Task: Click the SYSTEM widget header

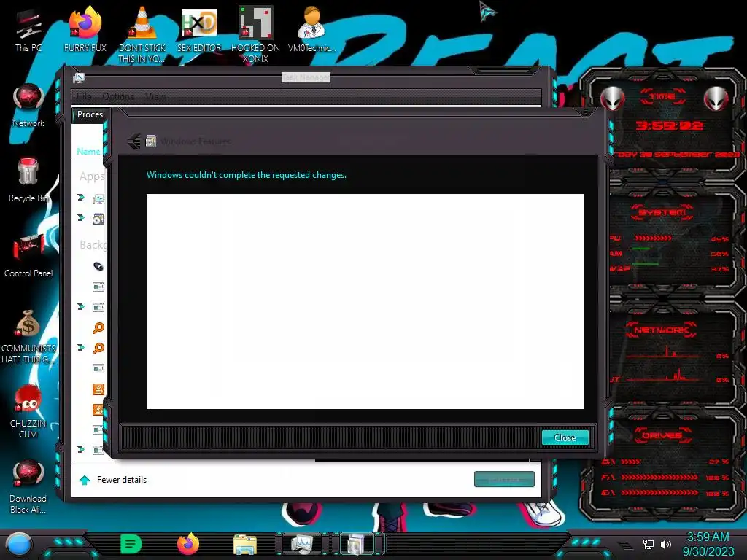Action: (662, 212)
